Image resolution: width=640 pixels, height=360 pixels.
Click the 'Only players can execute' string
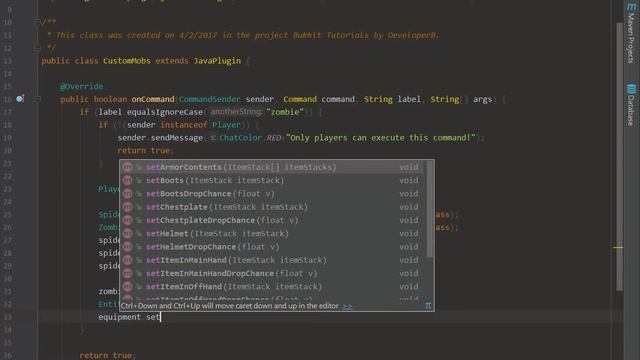[x=380, y=138]
